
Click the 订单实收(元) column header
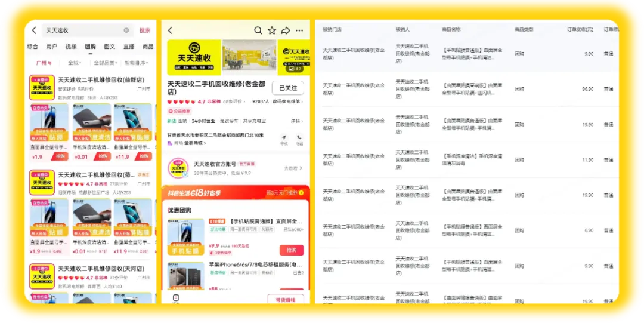[x=580, y=30]
